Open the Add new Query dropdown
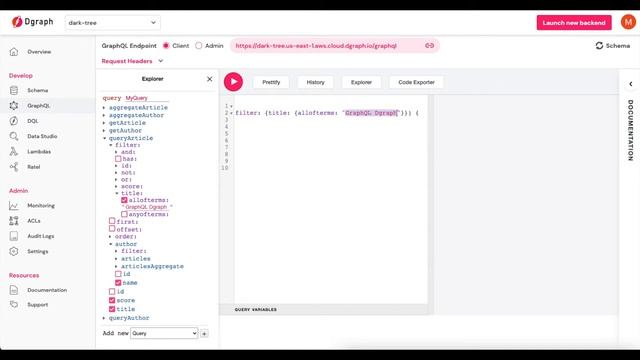Image resolution: width=640 pixels, height=360 pixels. point(164,333)
